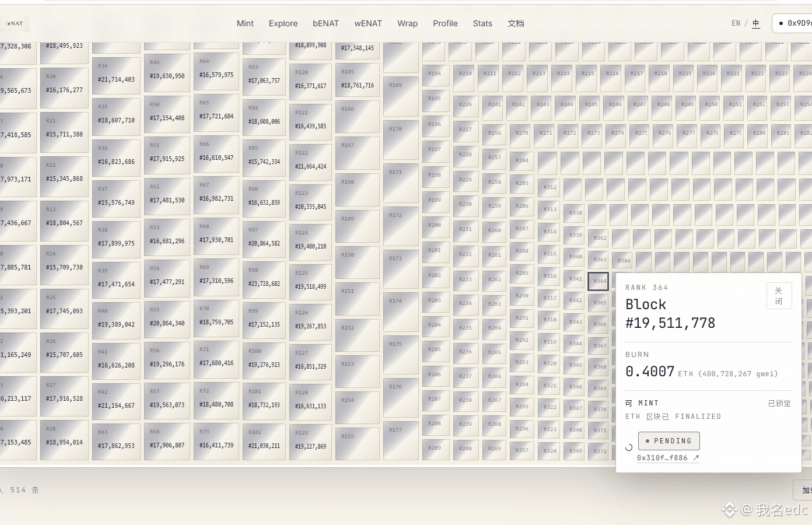
Task: Select block tile R51 #17,915,925
Action: coord(167,155)
